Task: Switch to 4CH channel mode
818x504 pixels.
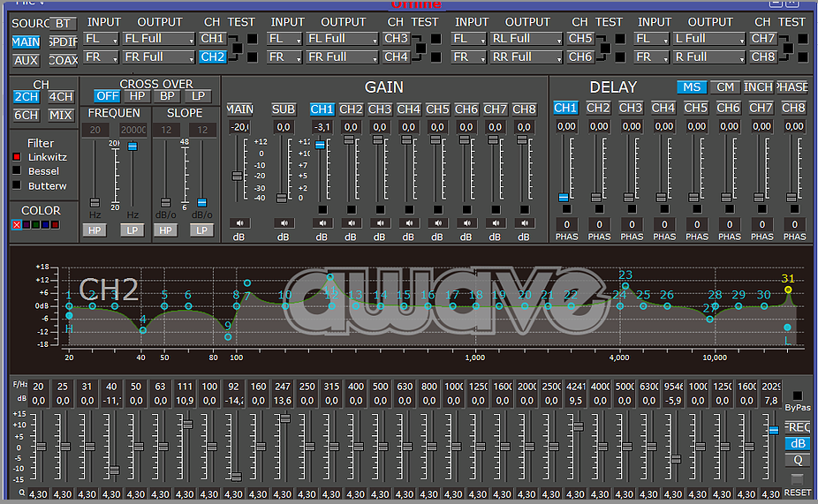Action: 61,97
